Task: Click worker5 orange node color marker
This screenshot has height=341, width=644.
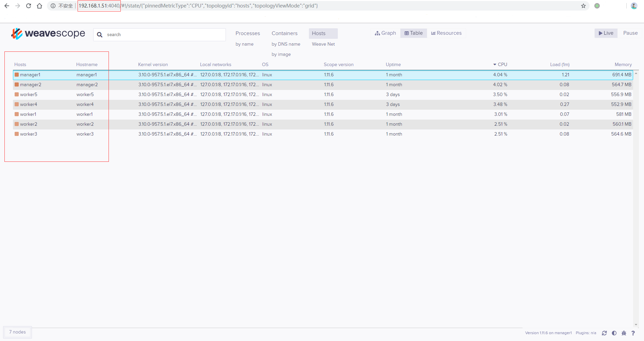Action: point(17,95)
